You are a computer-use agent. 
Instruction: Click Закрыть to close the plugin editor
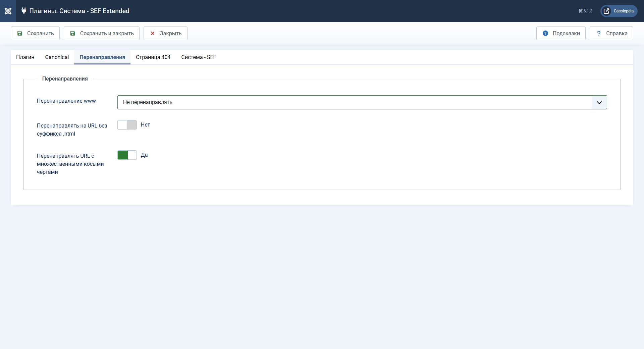pyautogui.click(x=165, y=34)
